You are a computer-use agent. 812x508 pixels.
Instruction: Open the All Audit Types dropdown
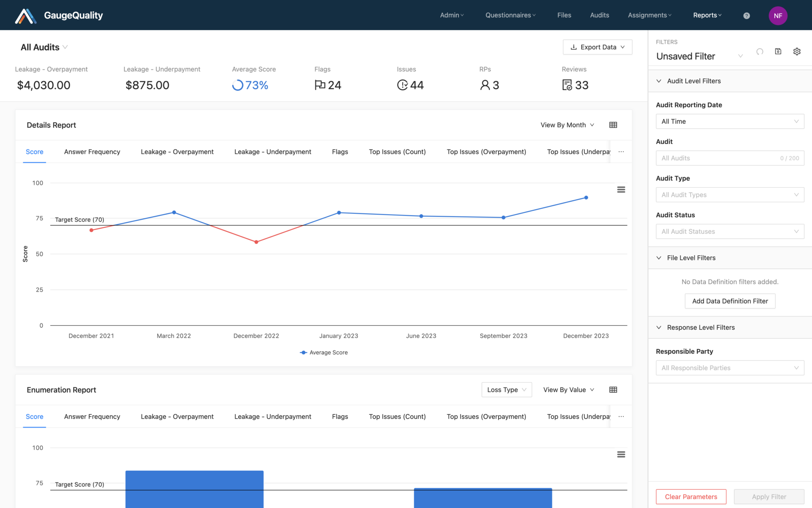pos(730,195)
